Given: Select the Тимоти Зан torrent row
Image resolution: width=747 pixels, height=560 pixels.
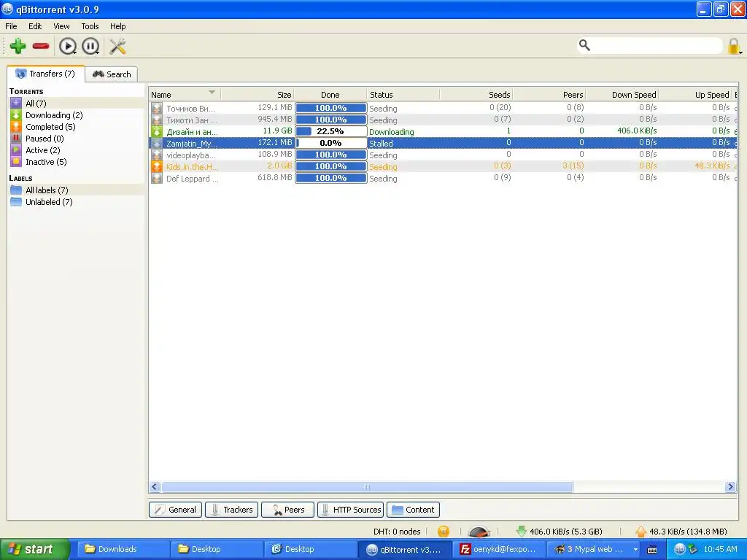Looking at the screenshot, I should 443,120.
